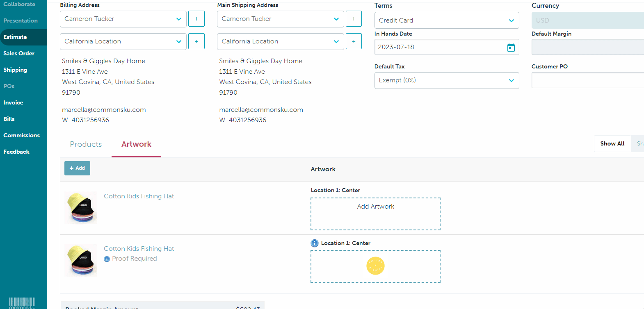Viewport: 644px width, 309px height.
Task: Go to Shipping in the sidebar
Action: pos(15,70)
